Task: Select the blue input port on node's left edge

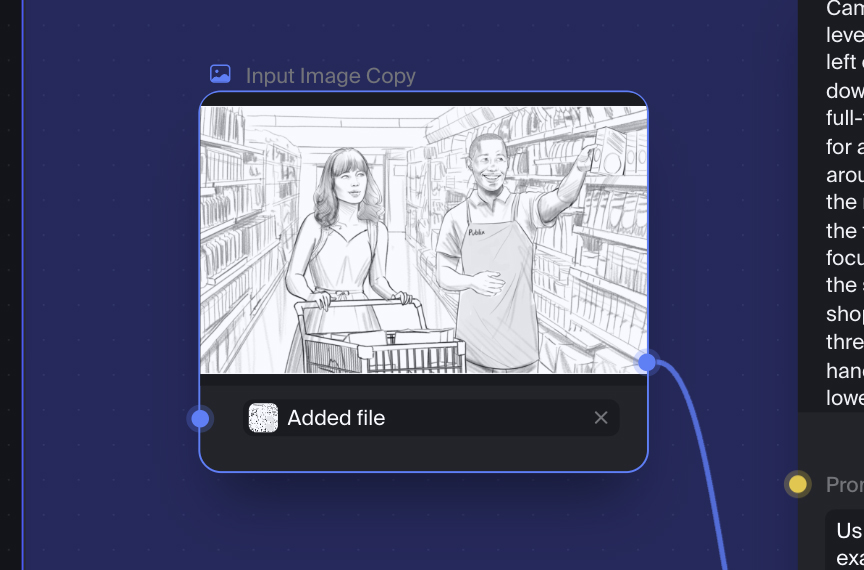Action: pos(200,418)
